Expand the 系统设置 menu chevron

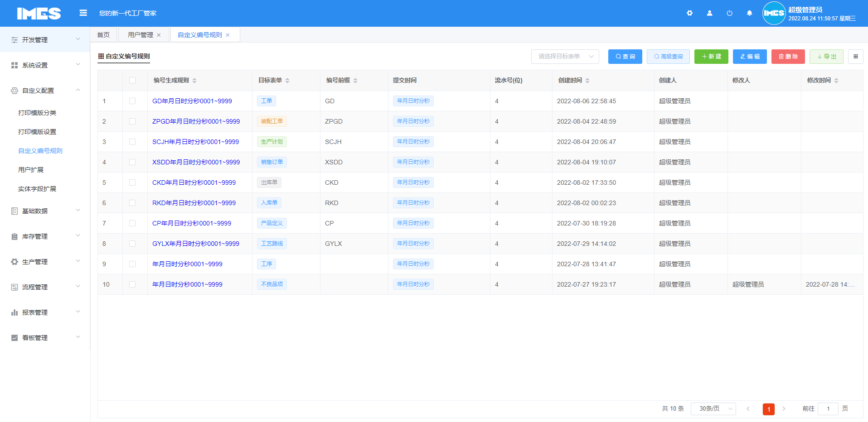coord(78,65)
